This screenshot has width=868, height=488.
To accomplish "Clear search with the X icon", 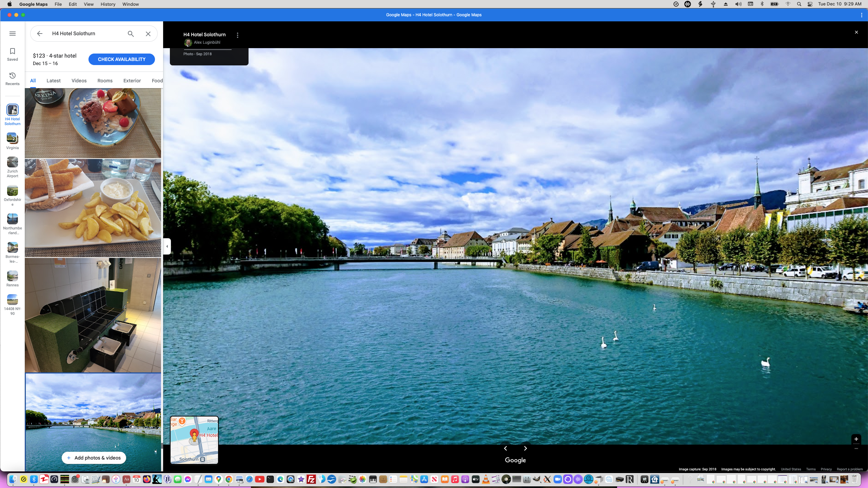I will tap(148, 34).
